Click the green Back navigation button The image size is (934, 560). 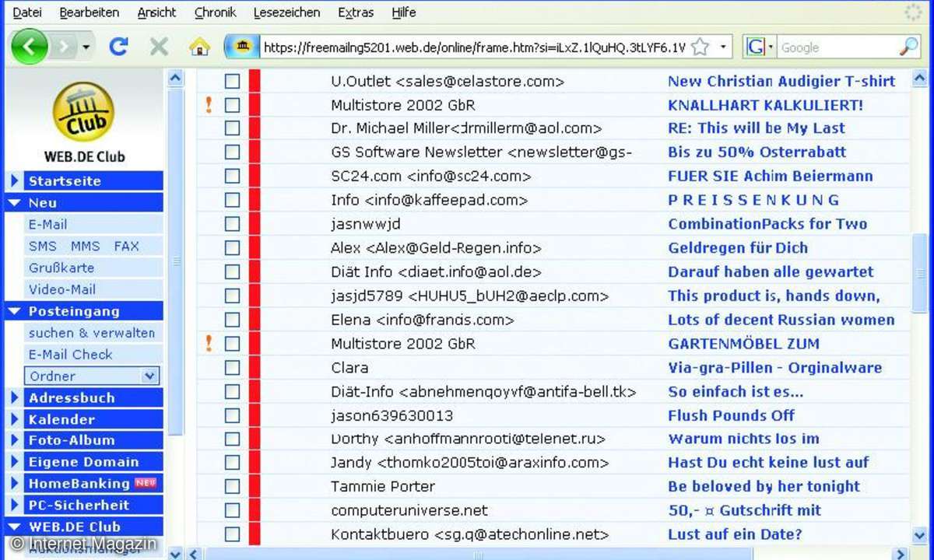click(x=30, y=47)
